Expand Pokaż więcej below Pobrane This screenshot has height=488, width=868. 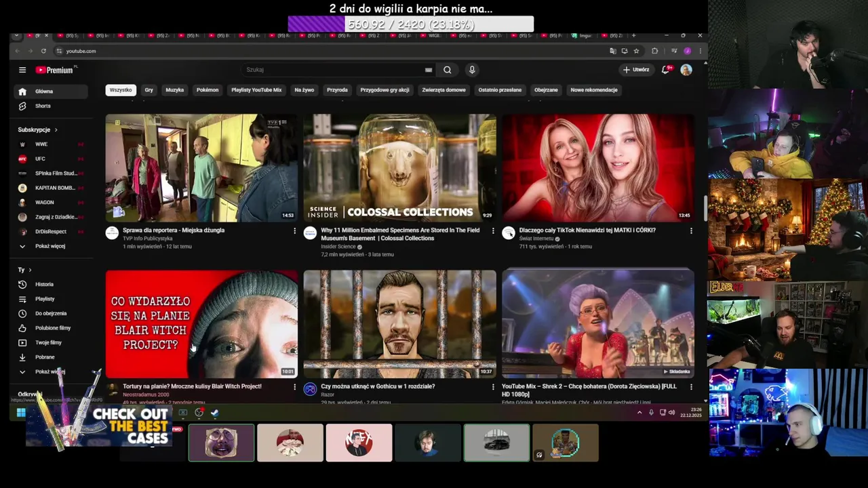point(52,371)
